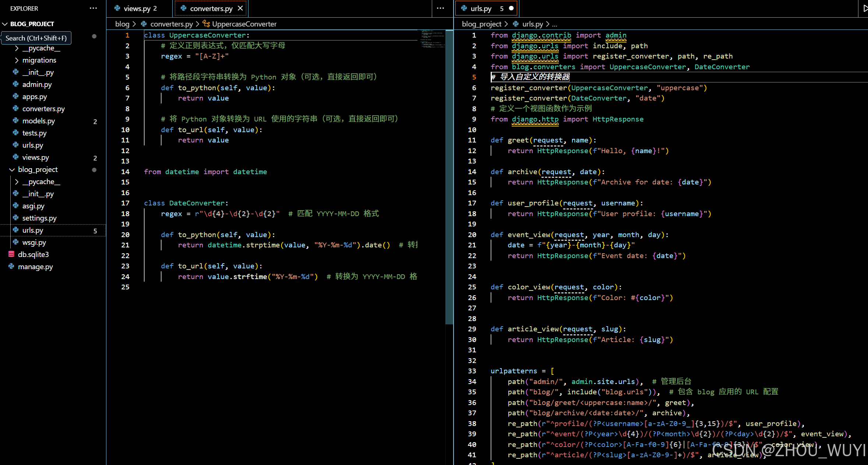Screen dimensions: 868x465
Task: Expand blog __pycache__ folder
Action: pos(17,48)
